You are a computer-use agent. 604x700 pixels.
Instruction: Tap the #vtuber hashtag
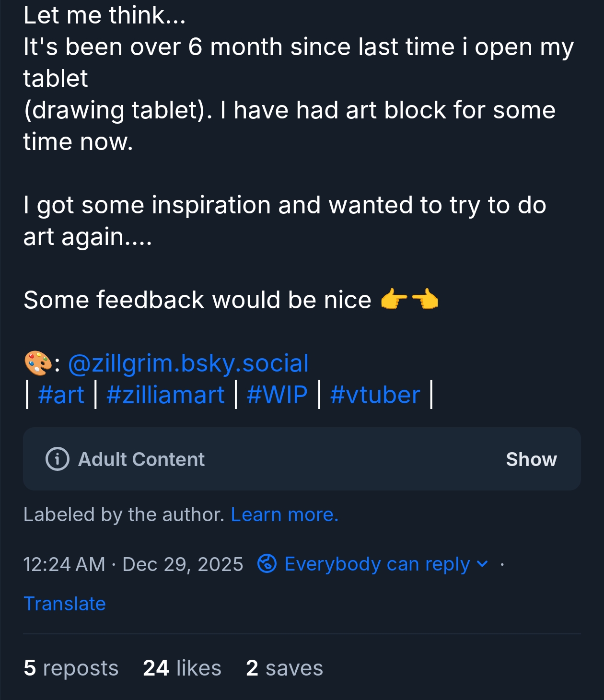tap(375, 395)
